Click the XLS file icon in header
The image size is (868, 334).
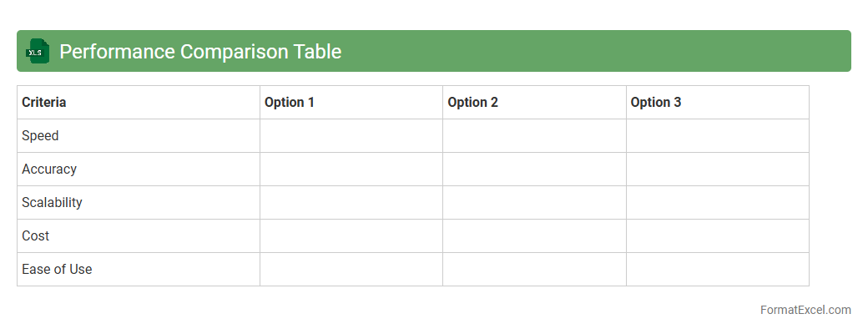click(38, 51)
